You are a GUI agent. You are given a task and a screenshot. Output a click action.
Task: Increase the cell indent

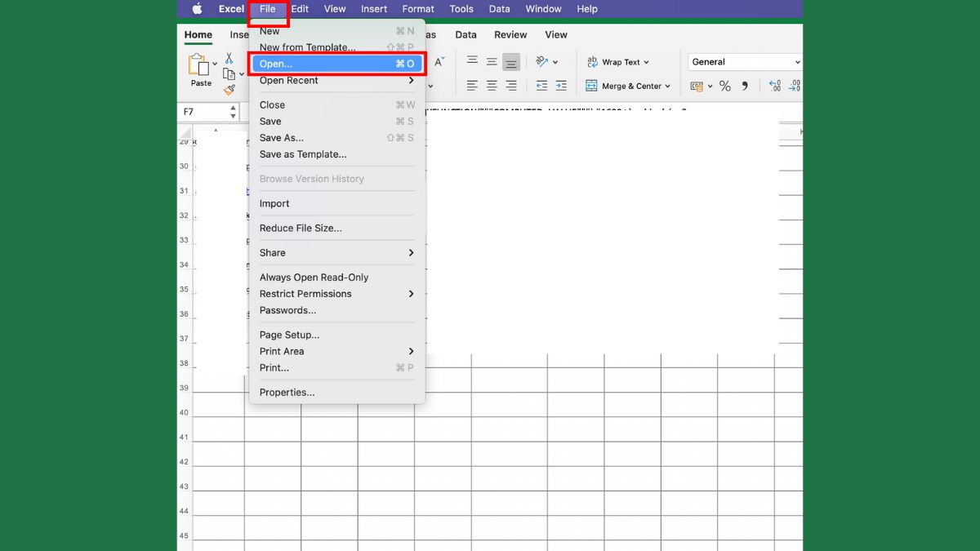coord(561,86)
